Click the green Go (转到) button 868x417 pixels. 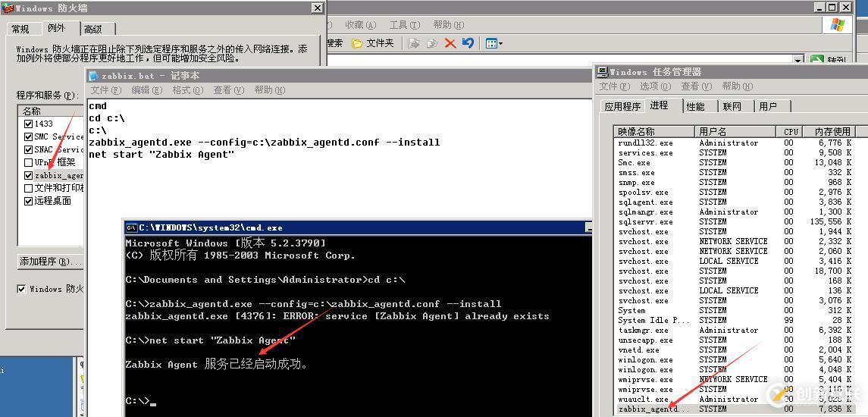(829, 61)
